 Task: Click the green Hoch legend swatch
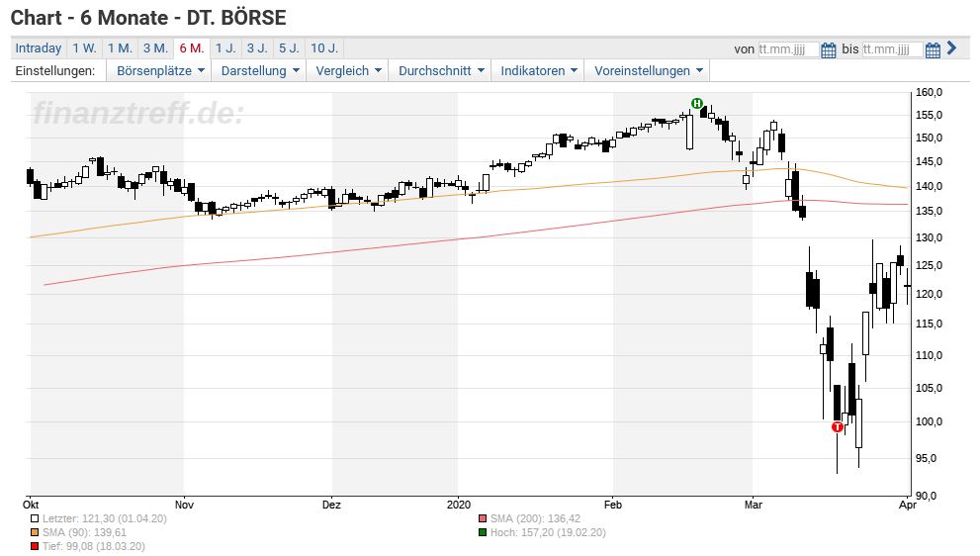pos(482,533)
